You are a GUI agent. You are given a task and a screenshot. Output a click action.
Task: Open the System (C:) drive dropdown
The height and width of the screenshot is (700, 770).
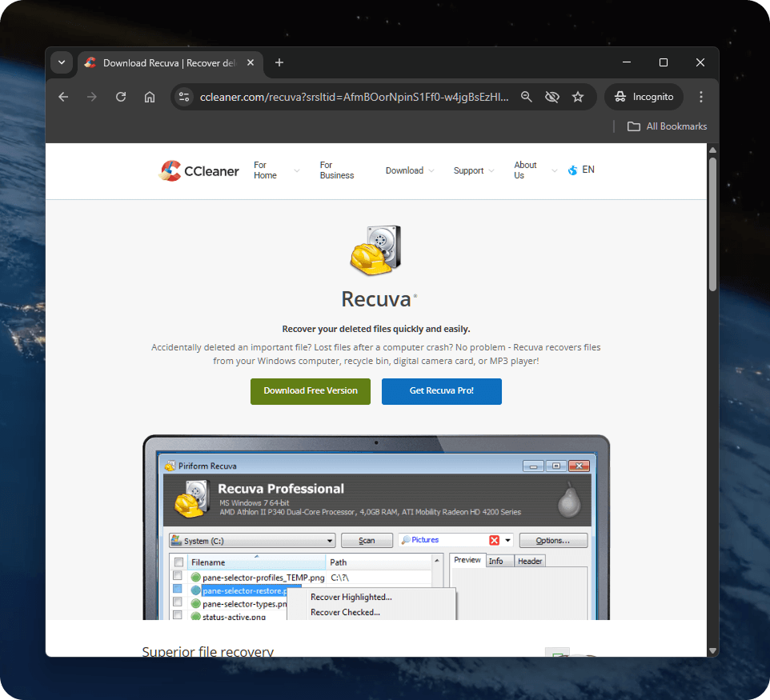(x=252, y=541)
